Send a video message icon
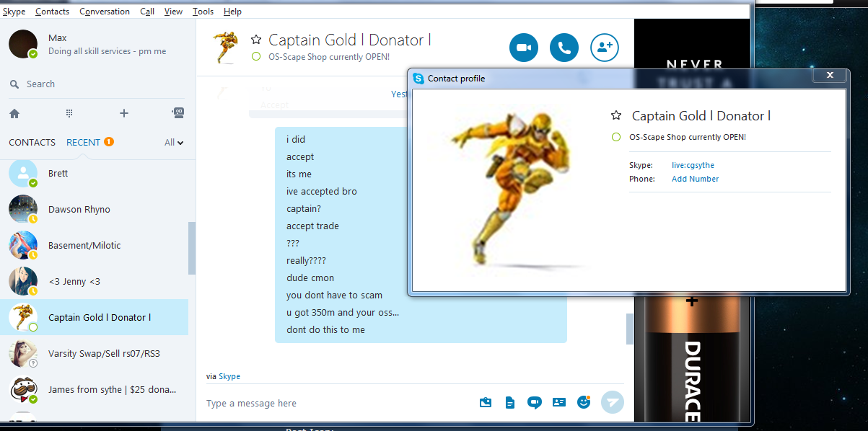 534,403
